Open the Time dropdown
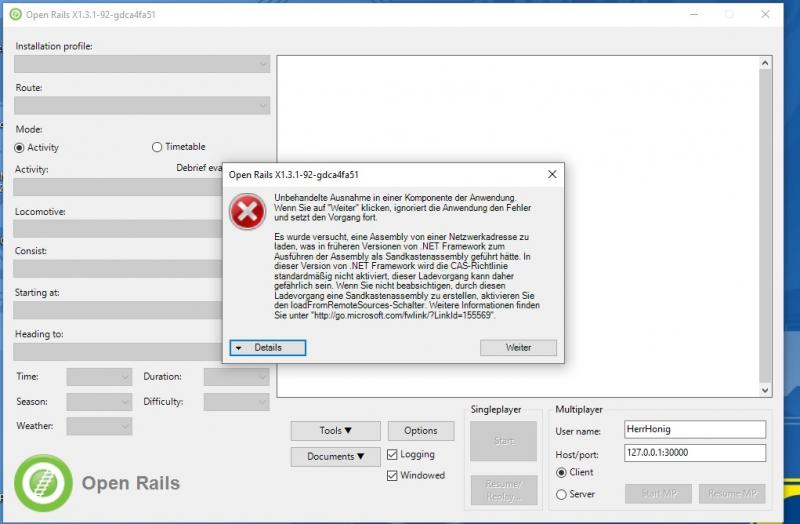 [x=99, y=377]
